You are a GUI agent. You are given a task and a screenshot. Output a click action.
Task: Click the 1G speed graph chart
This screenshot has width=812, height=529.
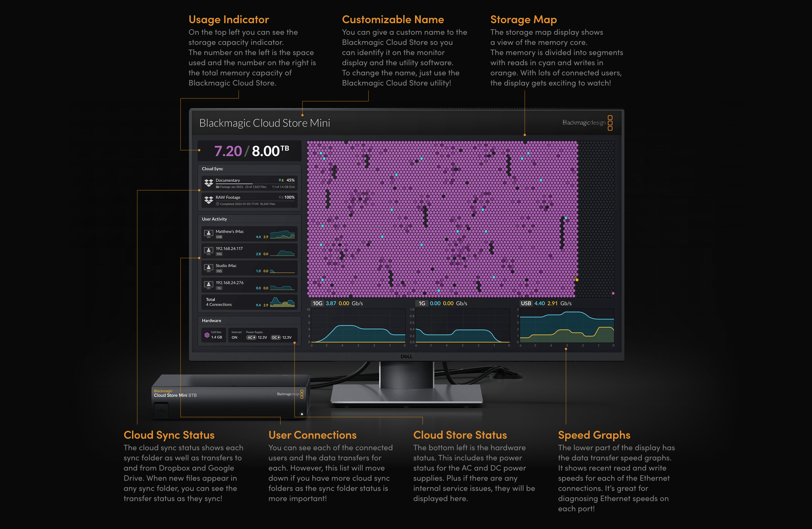coord(462,325)
